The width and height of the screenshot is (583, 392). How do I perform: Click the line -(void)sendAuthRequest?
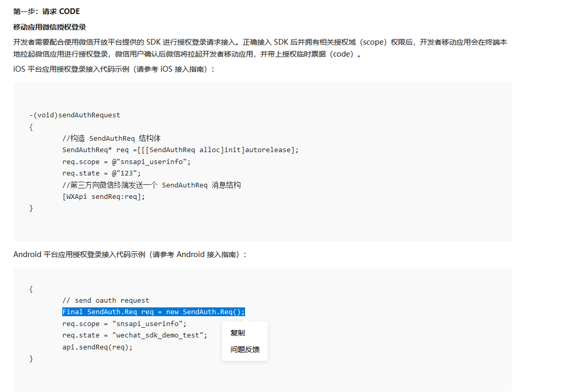[x=75, y=115]
